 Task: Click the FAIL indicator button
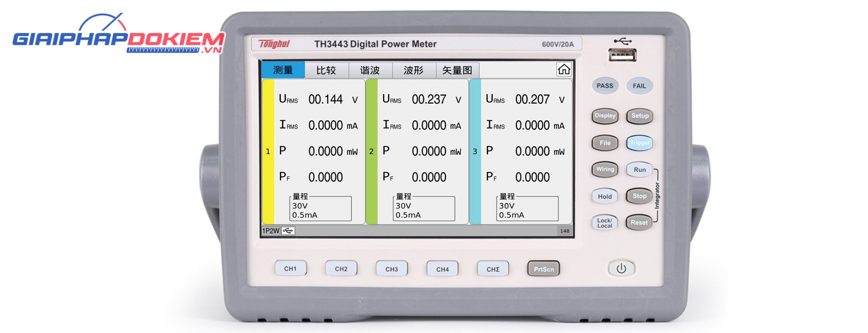(x=639, y=86)
